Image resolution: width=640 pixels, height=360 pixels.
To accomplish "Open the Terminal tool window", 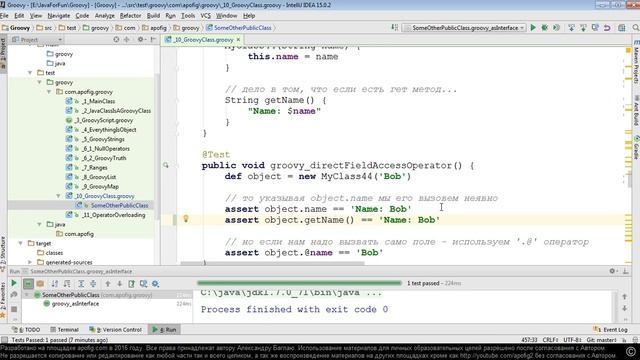I will pos(64,329).
